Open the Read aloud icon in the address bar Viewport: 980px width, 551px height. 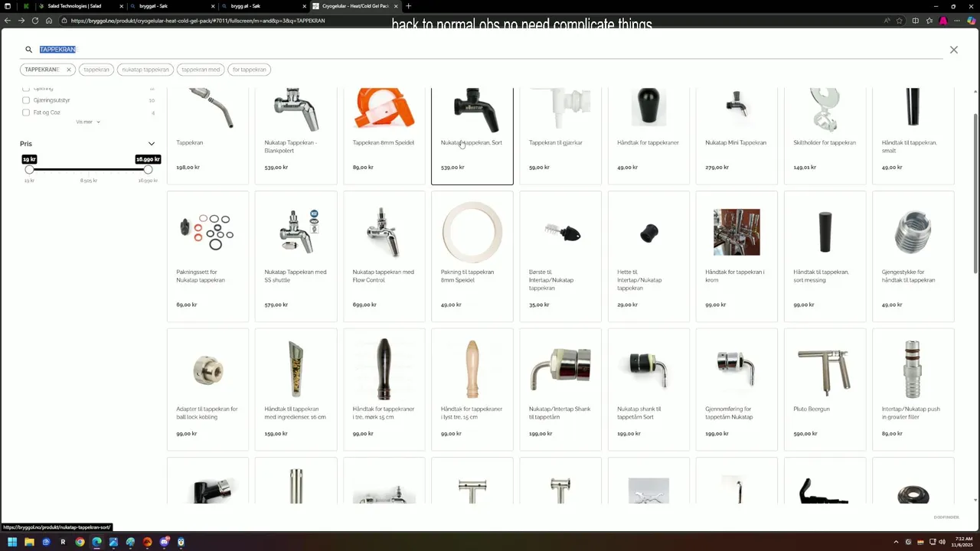click(887, 21)
